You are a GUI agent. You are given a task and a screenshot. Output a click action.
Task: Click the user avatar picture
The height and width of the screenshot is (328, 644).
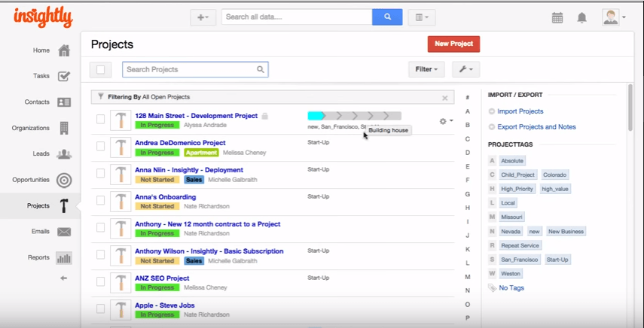pos(611,17)
